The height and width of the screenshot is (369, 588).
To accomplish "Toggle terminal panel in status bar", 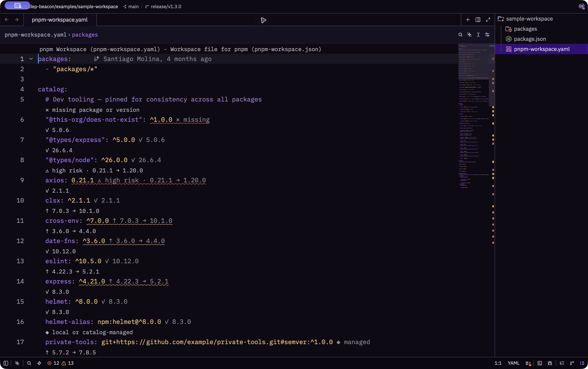I will (540, 363).
